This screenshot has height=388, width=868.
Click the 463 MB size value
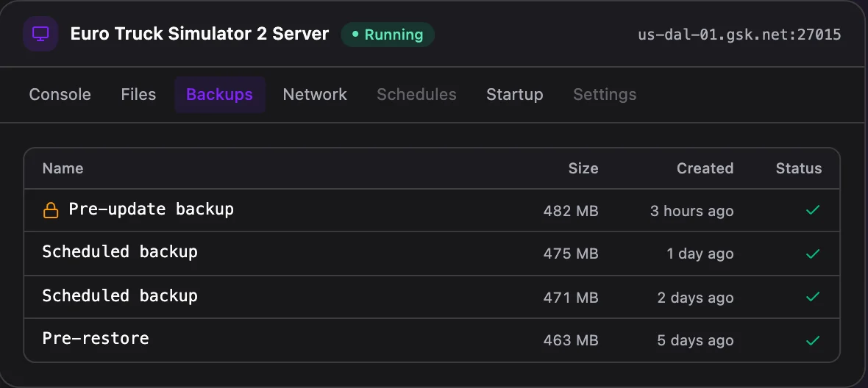coord(571,340)
